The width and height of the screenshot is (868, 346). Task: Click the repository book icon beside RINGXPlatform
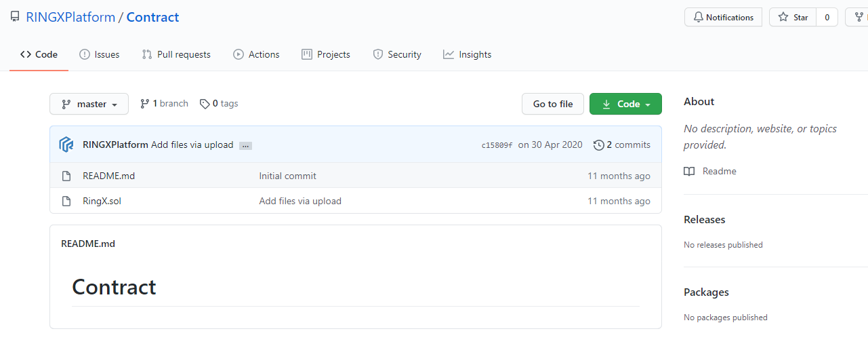click(x=15, y=17)
